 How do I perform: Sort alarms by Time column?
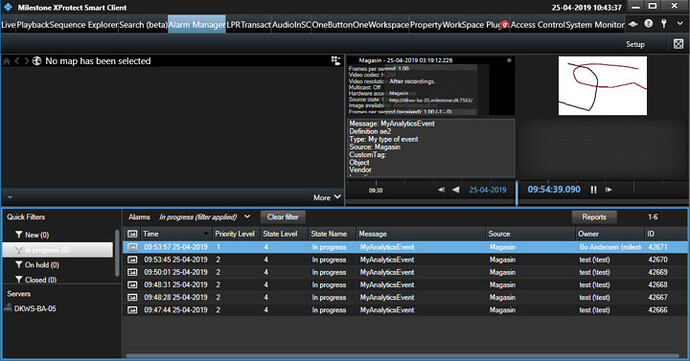coord(176,234)
